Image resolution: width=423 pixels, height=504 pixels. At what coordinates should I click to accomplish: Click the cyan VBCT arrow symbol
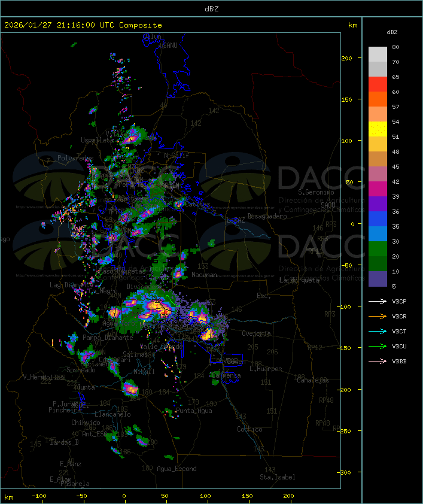click(x=378, y=331)
